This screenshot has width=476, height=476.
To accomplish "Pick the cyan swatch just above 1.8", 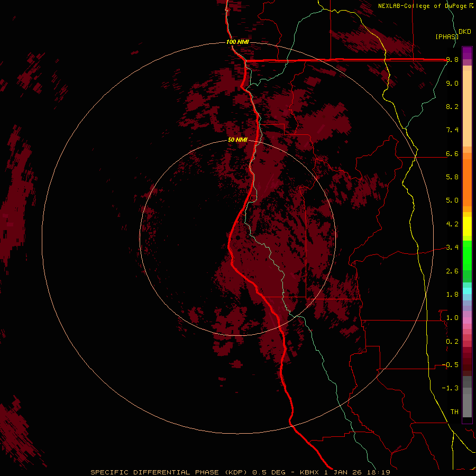I will (467, 291).
